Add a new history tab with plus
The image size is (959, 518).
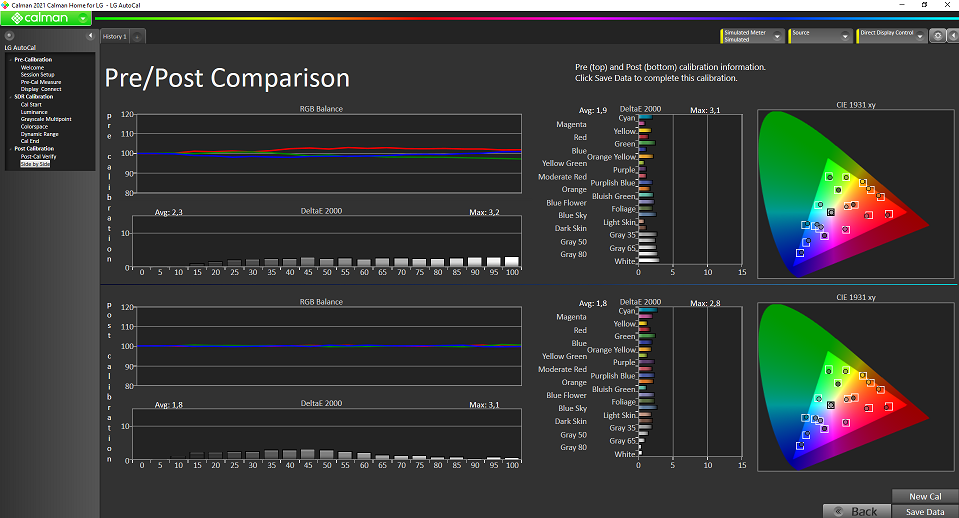[137, 37]
